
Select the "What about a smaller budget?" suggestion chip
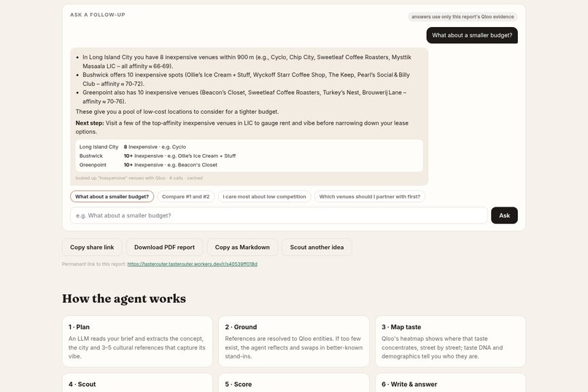point(112,196)
